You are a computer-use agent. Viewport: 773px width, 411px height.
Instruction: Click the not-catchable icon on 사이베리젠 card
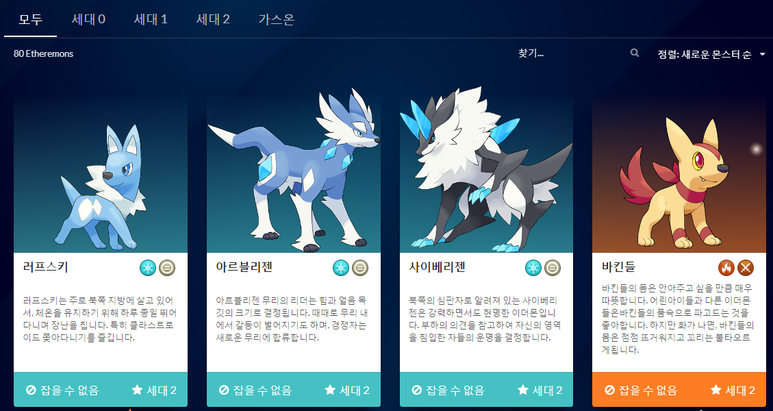tap(417, 390)
